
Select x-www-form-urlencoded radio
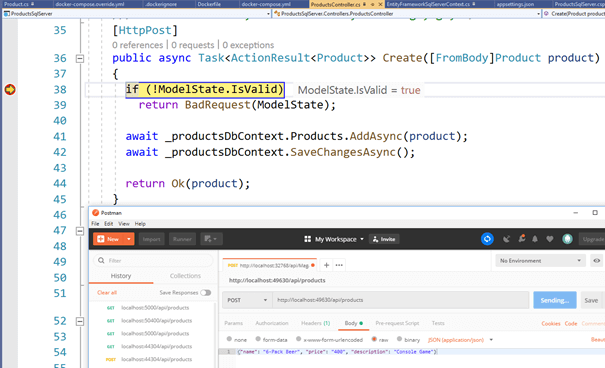point(298,339)
